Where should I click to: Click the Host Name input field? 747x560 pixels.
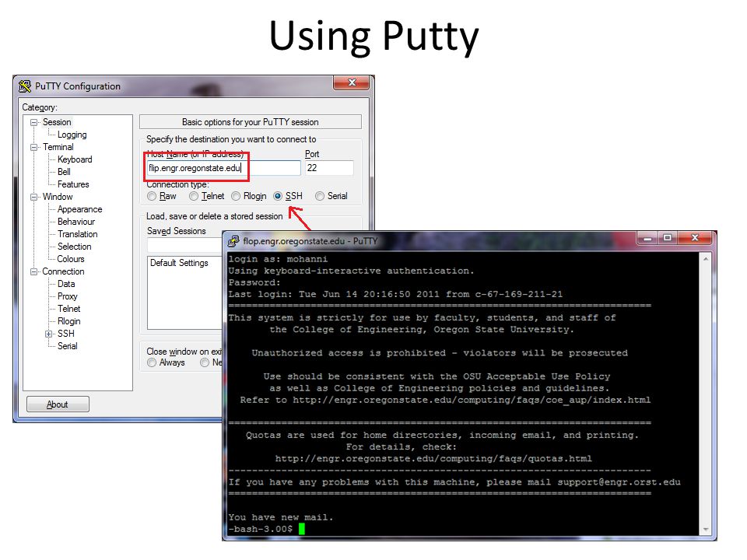(224, 168)
